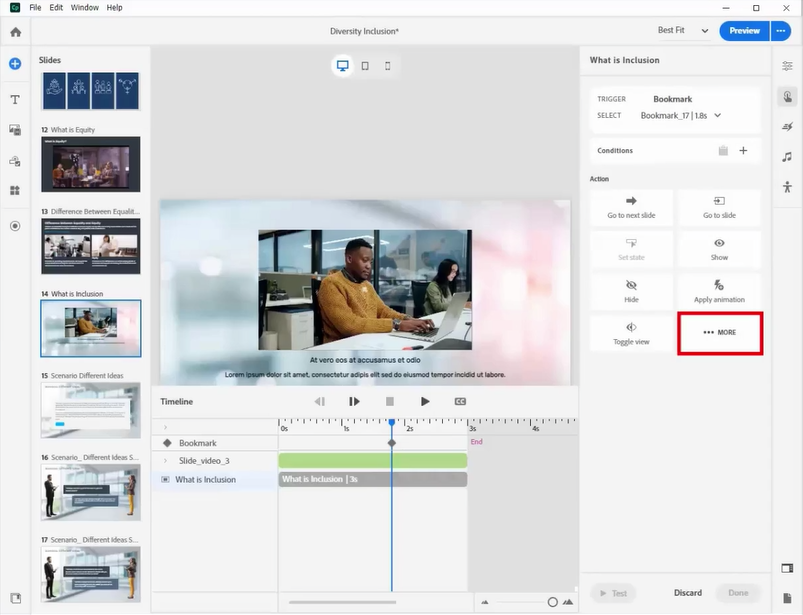Screen dimensions: 803x615
Task: Click the blue Add slide plus icon
Action: (15, 64)
